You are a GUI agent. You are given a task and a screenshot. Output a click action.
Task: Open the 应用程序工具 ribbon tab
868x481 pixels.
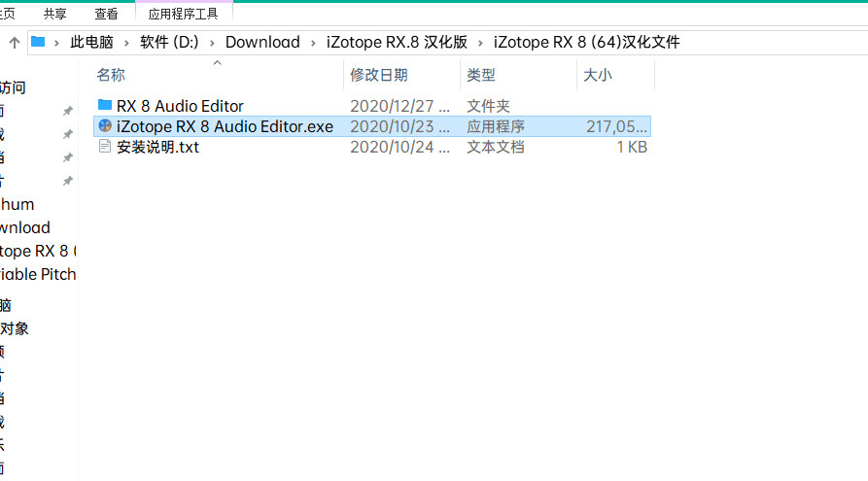point(184,14)
